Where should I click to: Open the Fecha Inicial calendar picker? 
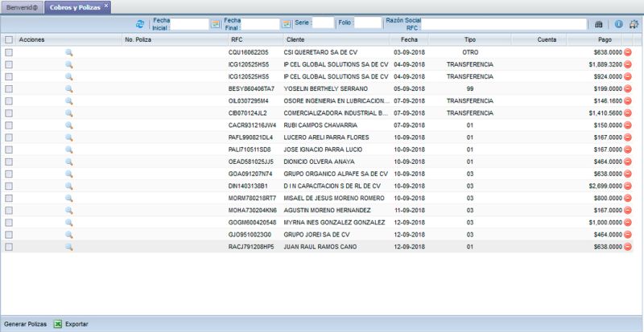[x=215, y=24]
